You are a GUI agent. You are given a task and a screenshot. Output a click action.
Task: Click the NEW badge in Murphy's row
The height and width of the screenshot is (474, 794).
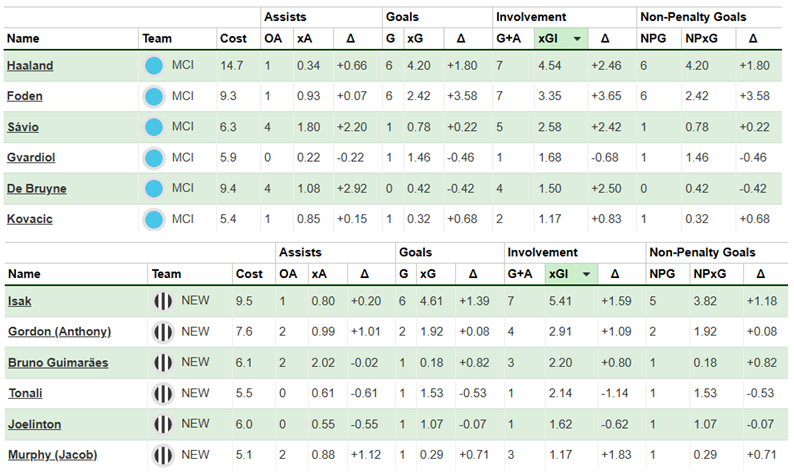coord(163,455)
